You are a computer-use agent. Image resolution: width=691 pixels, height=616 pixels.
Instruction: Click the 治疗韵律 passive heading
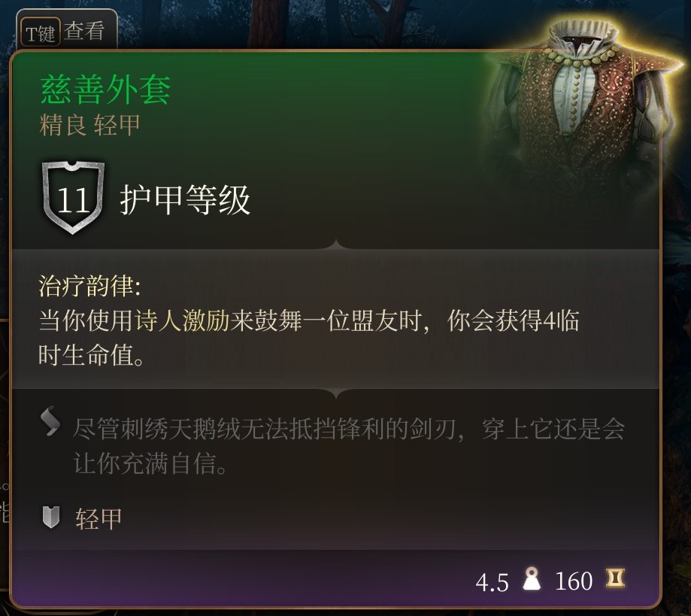point(90,286)
